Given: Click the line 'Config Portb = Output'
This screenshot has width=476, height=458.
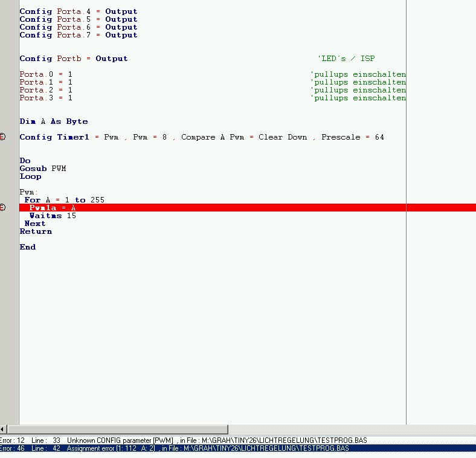Looking at the screenshot, I should point(74,59).
